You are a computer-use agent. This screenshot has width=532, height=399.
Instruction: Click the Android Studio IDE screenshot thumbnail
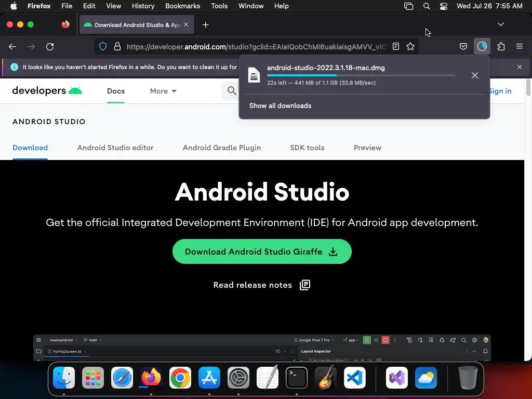point(262,348)
